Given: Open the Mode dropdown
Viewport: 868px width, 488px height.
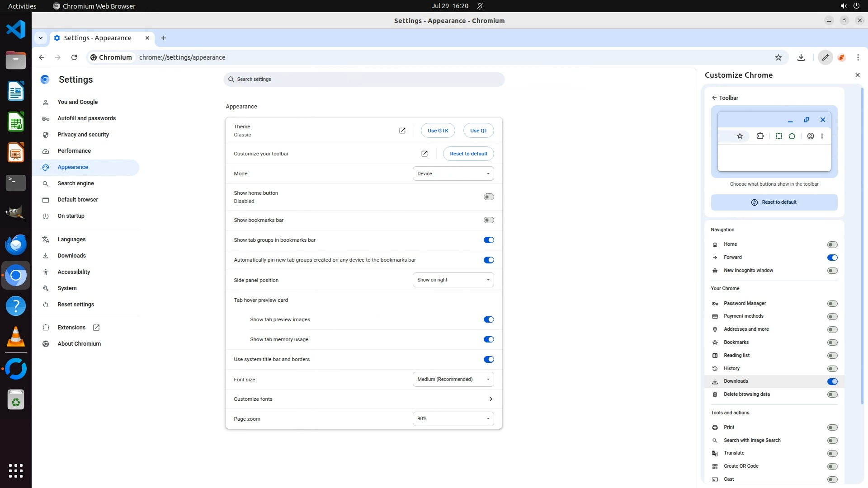Looking at the screenshot, I should (453, 174).
